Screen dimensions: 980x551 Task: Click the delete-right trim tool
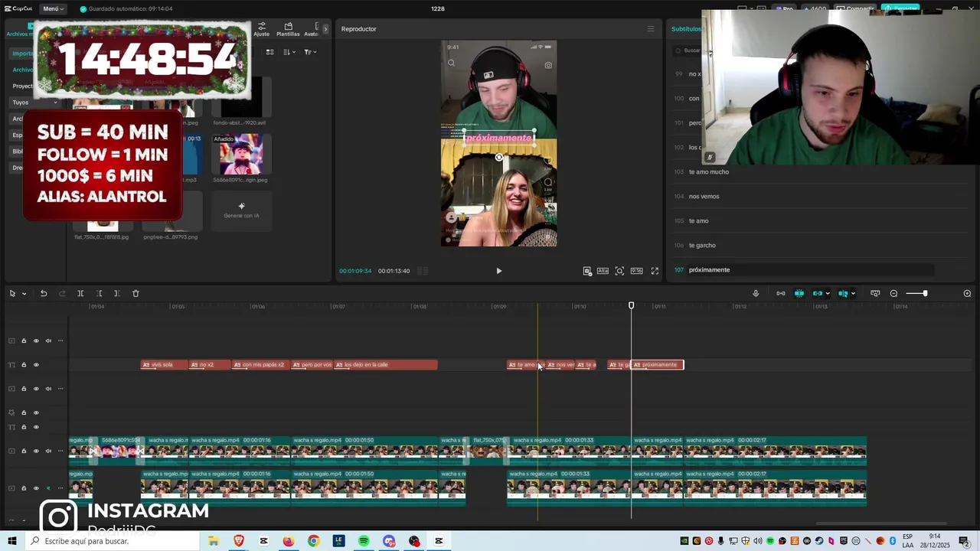coord(116,293)
